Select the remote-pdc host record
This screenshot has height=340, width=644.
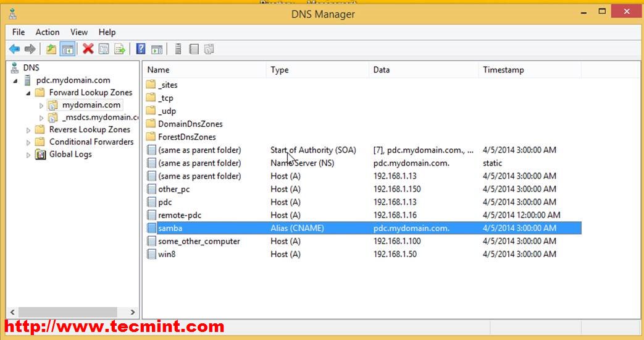(x=364, y=215)
